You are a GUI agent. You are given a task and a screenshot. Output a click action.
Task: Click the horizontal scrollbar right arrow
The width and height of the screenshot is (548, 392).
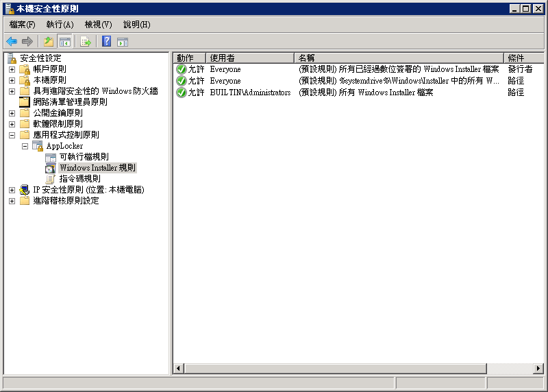click(538, 368)
